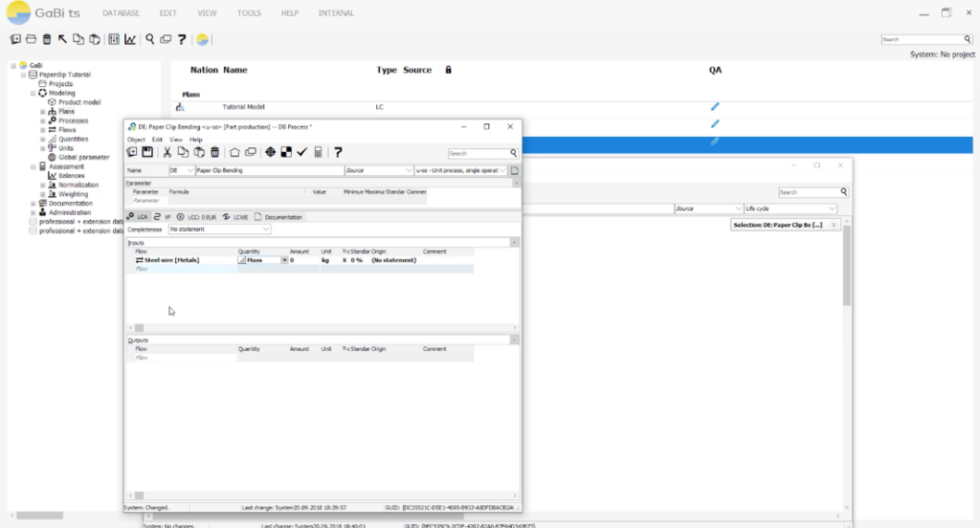Expand the Plans tree node
Image resolution: width=980 pixels, height=528 pixels.
[x=43, y=112]
